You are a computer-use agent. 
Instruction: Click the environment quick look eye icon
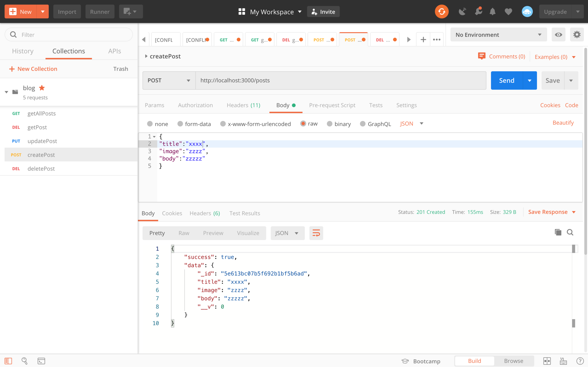[x=558, y=35]
